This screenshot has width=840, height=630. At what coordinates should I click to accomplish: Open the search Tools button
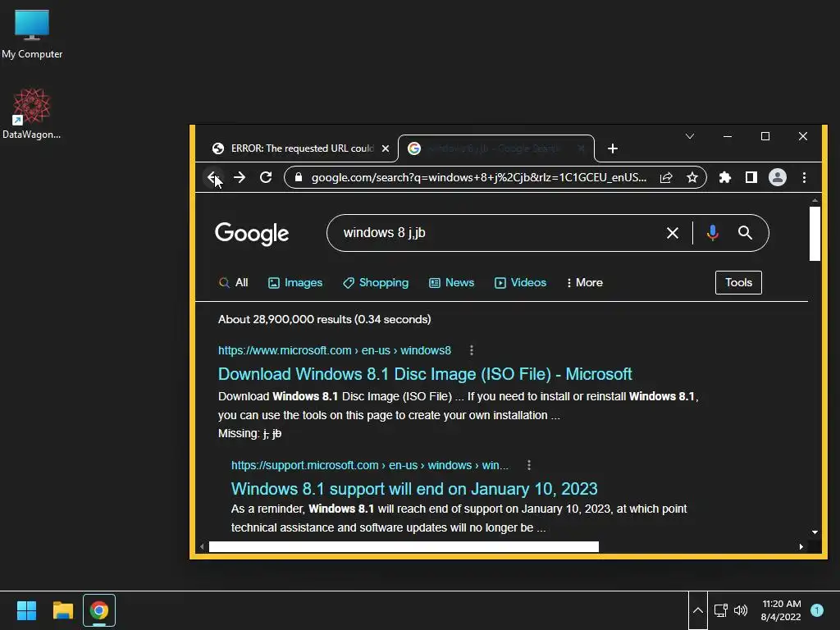pos(738,282)
